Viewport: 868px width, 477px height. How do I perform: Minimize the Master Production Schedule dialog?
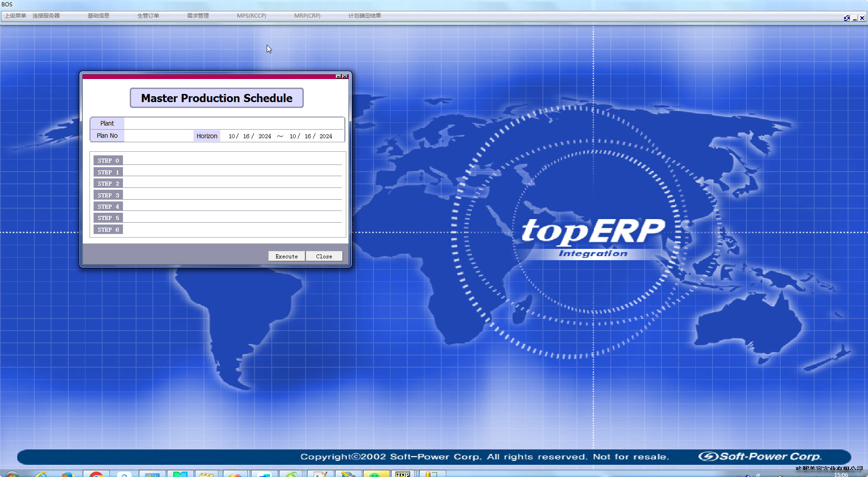(338, 77)
